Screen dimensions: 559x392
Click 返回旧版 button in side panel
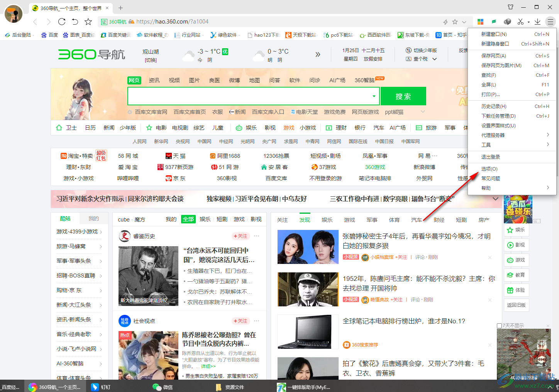[516, 305]
